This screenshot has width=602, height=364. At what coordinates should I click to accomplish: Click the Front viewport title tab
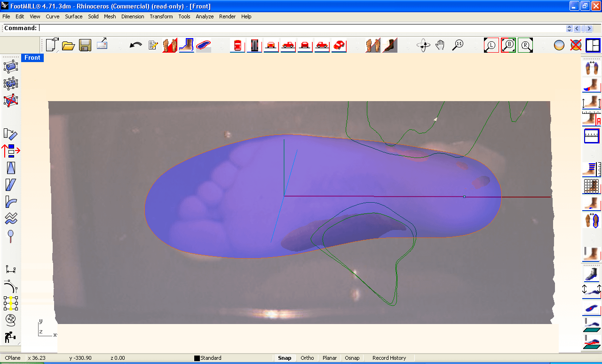point(32,58)
